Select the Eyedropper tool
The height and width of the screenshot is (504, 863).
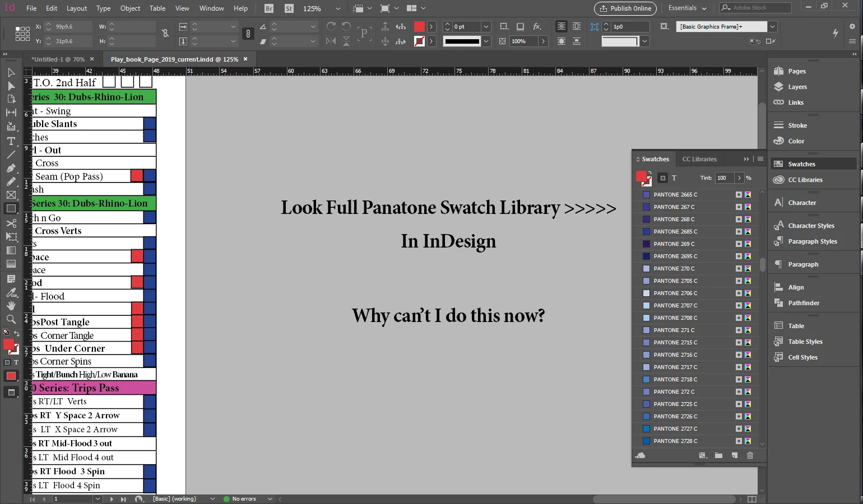coord(11,292)
